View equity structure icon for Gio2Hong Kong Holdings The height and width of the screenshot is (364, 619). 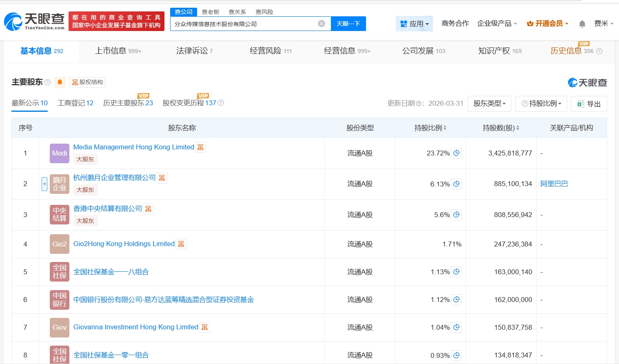click(181, 244)
